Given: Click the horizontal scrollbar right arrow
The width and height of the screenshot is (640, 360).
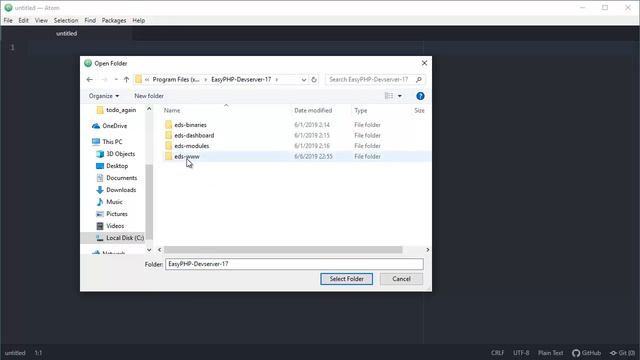Looking at the screenshot, I should click(x=427, y=250).
